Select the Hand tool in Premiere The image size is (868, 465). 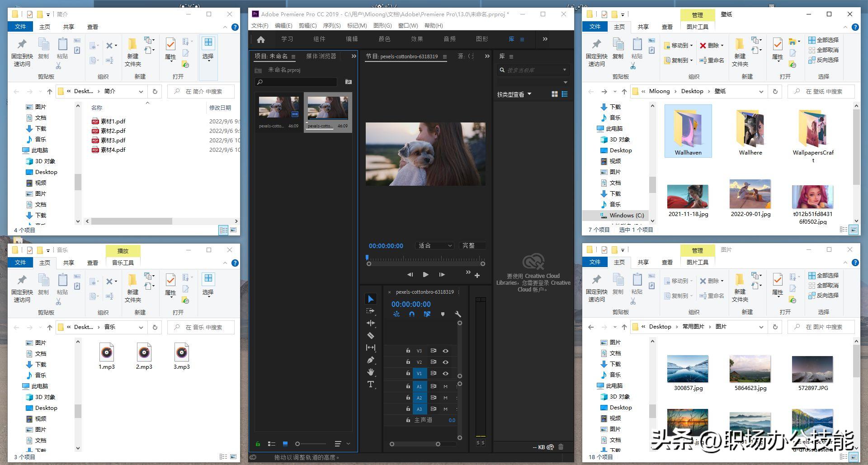(x=371, y=372)
